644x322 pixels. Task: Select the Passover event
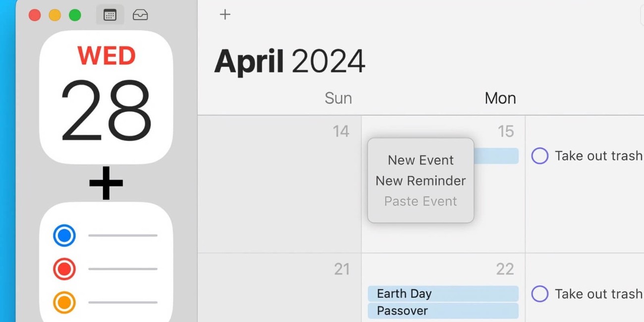tap(442, 311)
